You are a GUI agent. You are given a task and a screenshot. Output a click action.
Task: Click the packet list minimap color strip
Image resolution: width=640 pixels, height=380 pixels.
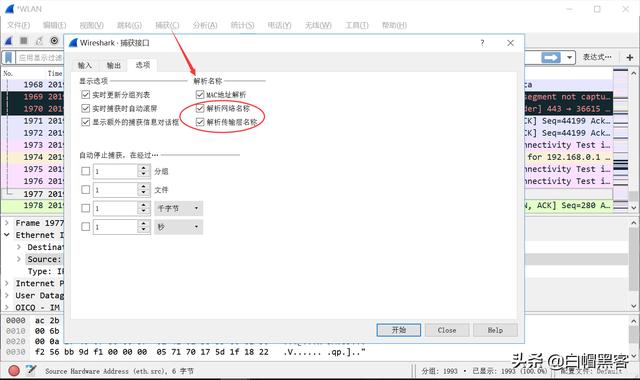tap(620, 140)
